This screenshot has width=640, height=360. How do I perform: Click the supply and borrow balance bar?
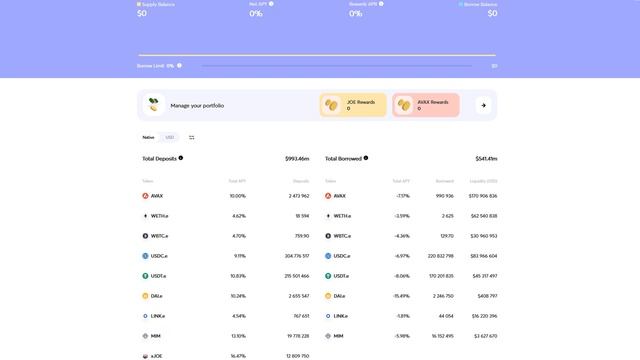tap(317, 55)
